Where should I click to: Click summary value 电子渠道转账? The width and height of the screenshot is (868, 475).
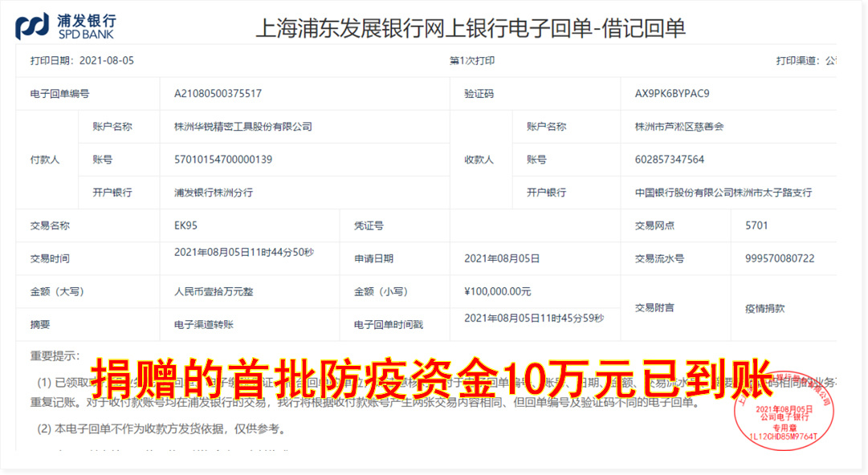(x=203, y=325)
